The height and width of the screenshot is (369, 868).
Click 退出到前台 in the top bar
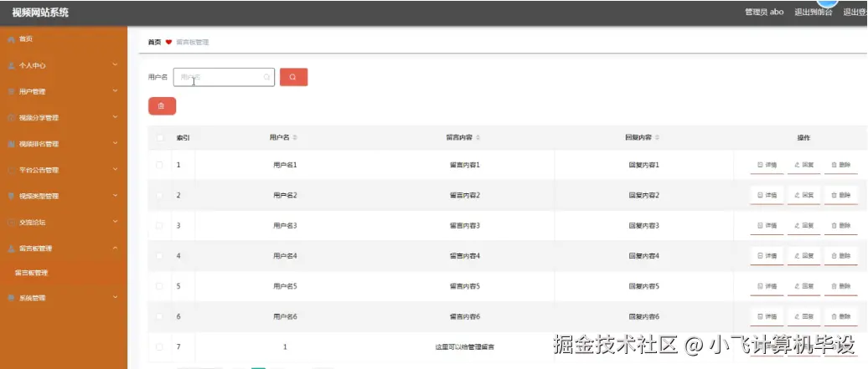[x=814, y=13]
